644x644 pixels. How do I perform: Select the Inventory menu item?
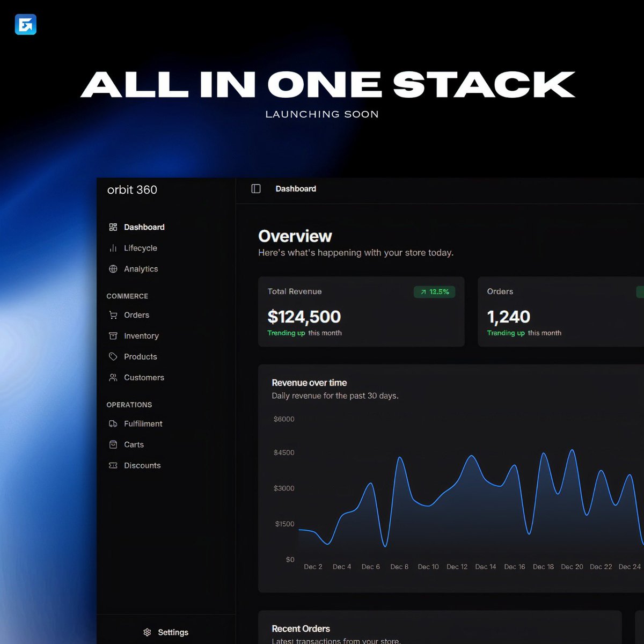click(141, 336)
